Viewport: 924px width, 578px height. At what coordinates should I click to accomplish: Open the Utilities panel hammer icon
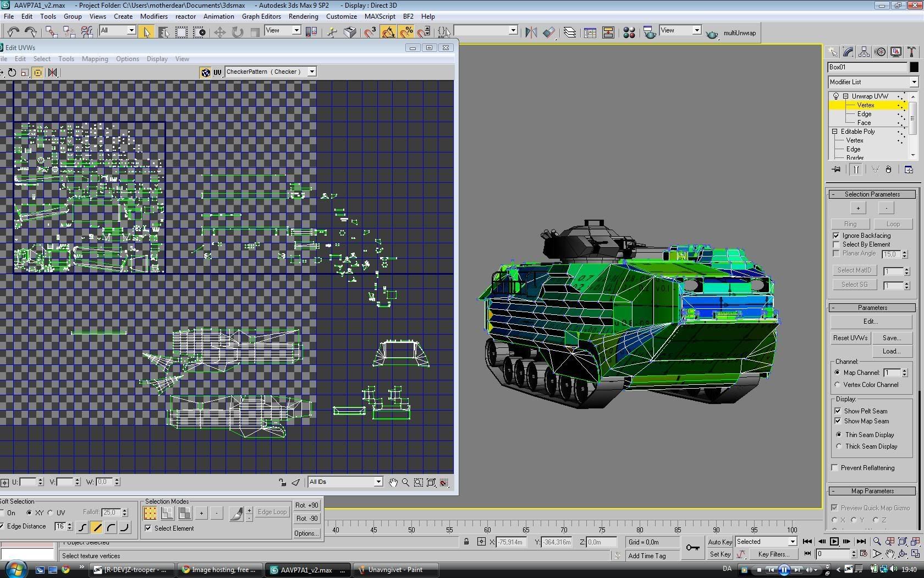911,52
